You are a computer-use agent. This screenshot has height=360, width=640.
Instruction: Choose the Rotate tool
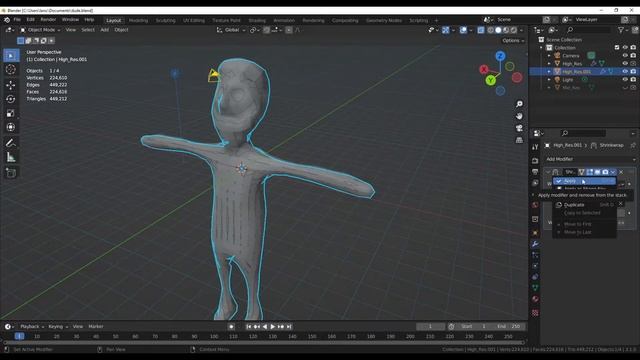[x=11, y=99]
